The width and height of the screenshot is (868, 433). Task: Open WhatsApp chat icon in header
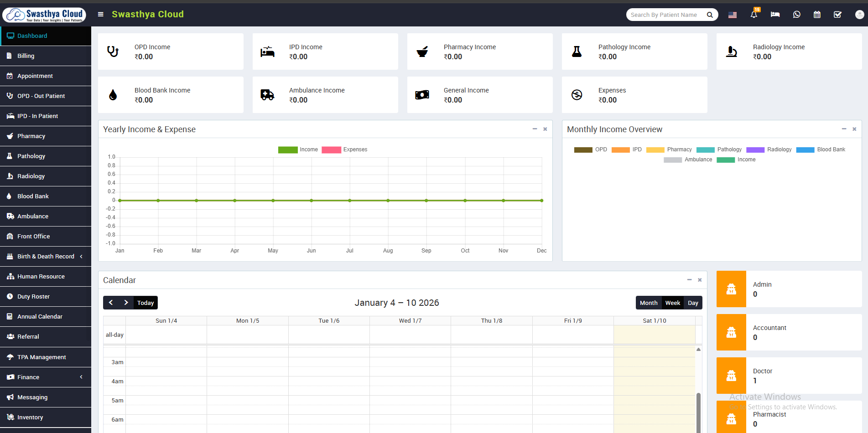tap(796, 15)
